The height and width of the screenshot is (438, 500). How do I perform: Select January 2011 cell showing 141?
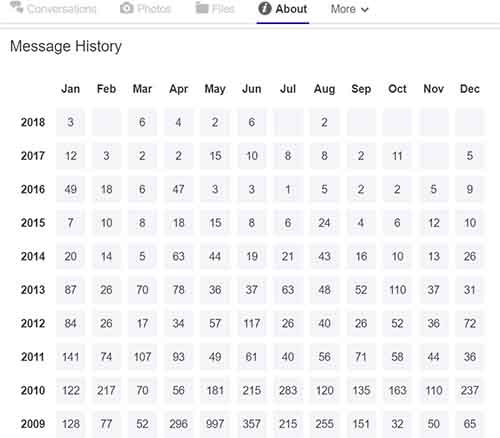point(71,357)
